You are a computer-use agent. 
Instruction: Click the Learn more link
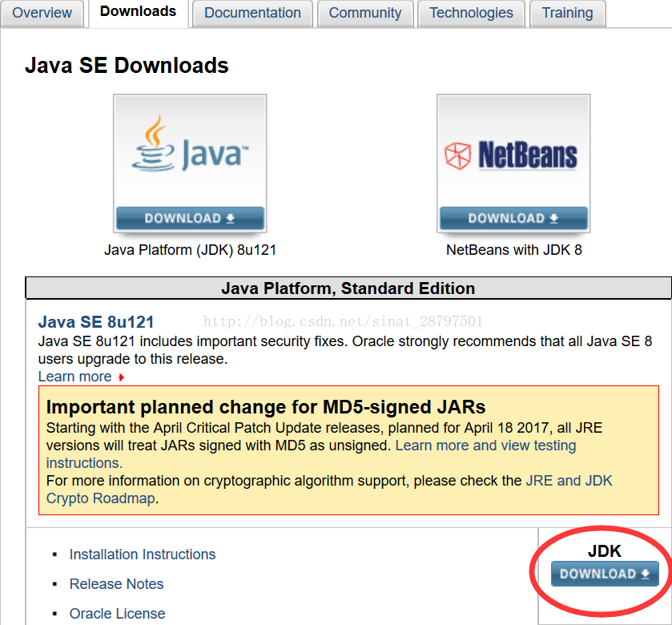[x=75, y=377]
